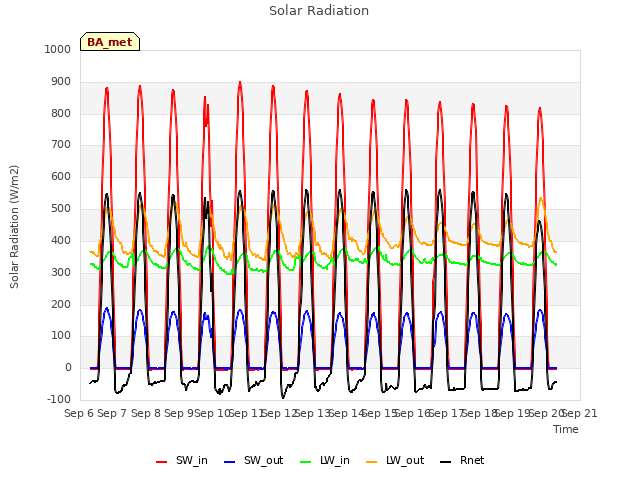
Task: Click the Solar Radiation chart title
Action: point(319,11)
